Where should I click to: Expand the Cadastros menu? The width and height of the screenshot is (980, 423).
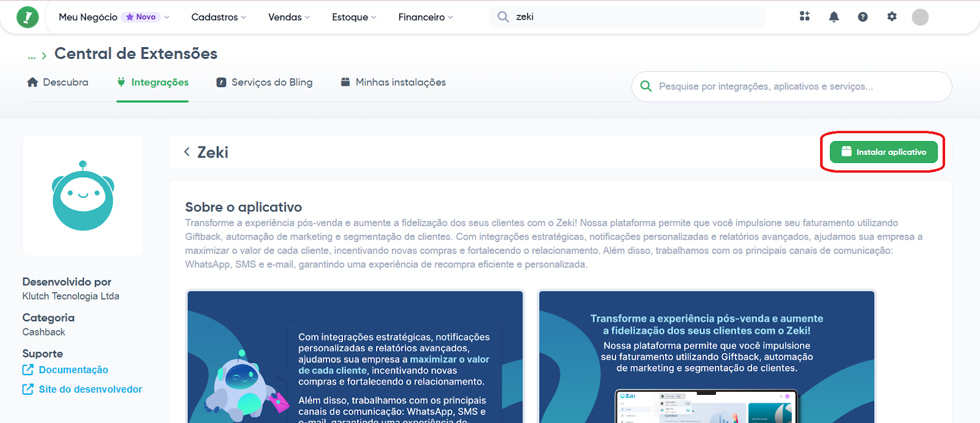coord(219,17)
